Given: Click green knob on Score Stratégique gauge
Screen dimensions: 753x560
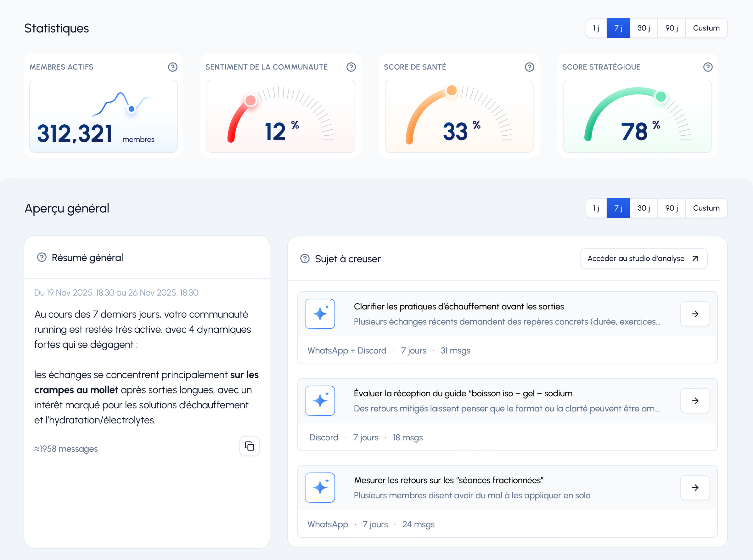Looking at the screenshot, I should pyautogui.click(x=660, y=97).
